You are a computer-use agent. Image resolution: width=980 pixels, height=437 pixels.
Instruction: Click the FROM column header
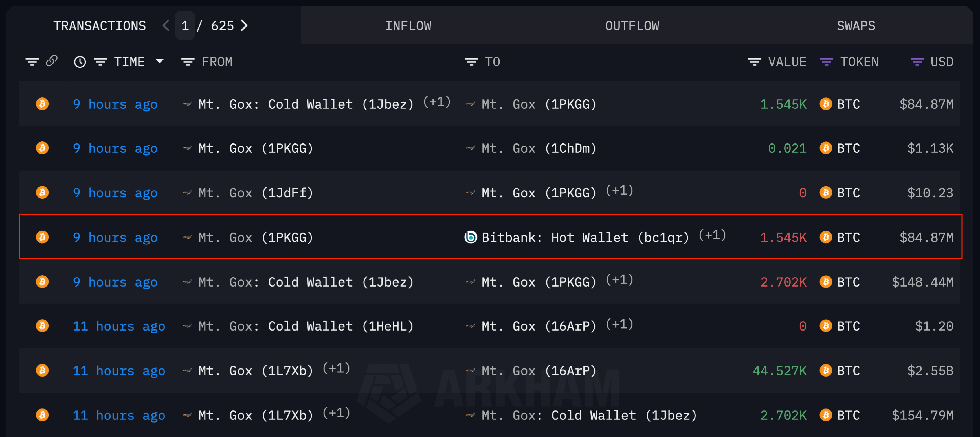217,62
